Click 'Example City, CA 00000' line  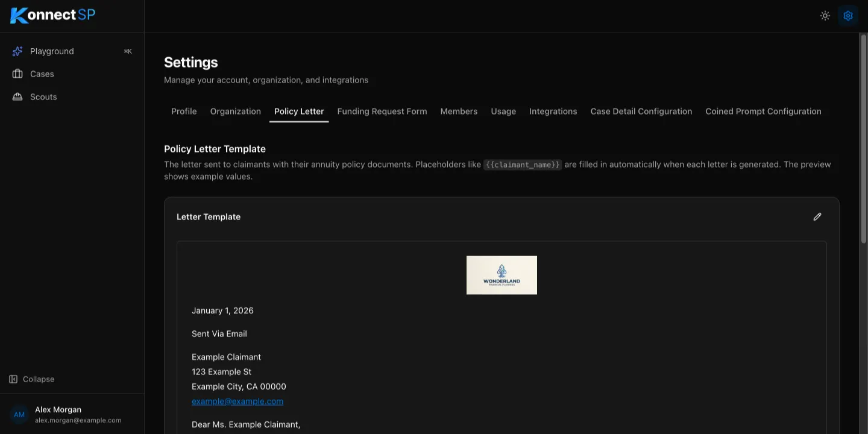239,386
